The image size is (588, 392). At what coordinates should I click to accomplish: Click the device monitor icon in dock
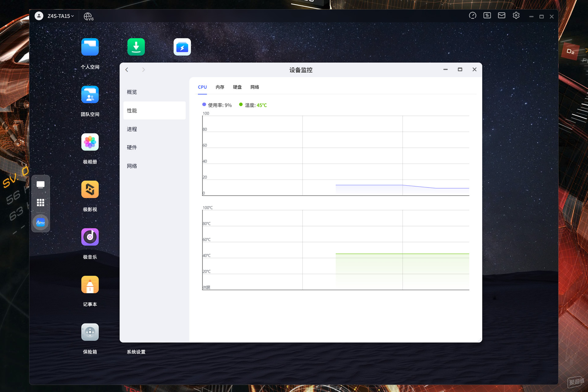tap(40, 222)
